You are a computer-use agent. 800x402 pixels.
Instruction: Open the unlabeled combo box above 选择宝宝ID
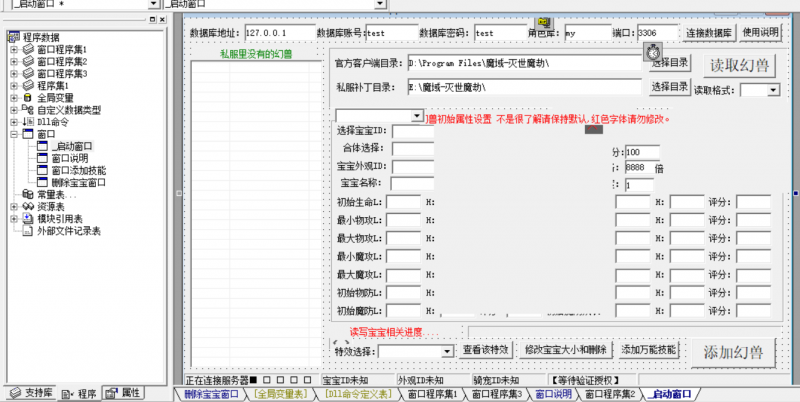point(417,116)
